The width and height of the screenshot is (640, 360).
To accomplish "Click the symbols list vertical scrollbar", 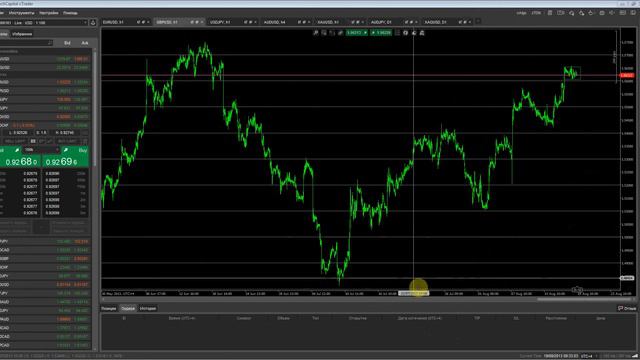I will 95,108.
